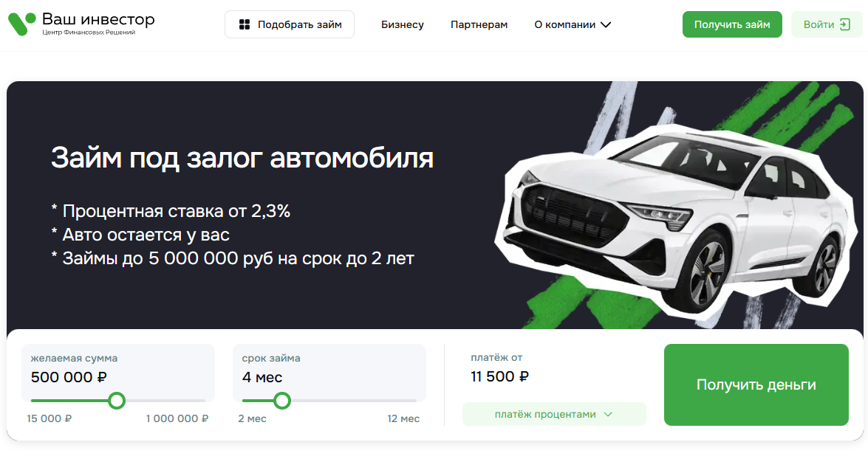Image resolution: width=868 pixels, height=459 pixels.
Task: Open the Бизнесу menu item
Action: click(403, 24)
